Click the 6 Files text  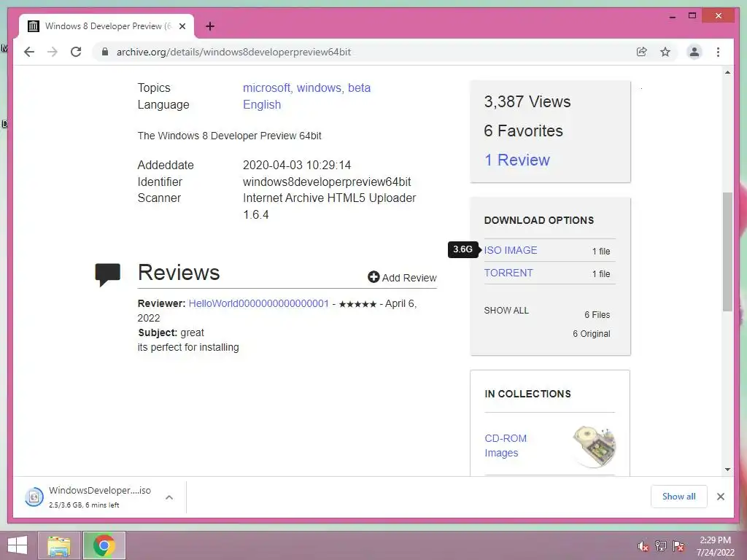[597, 315]
